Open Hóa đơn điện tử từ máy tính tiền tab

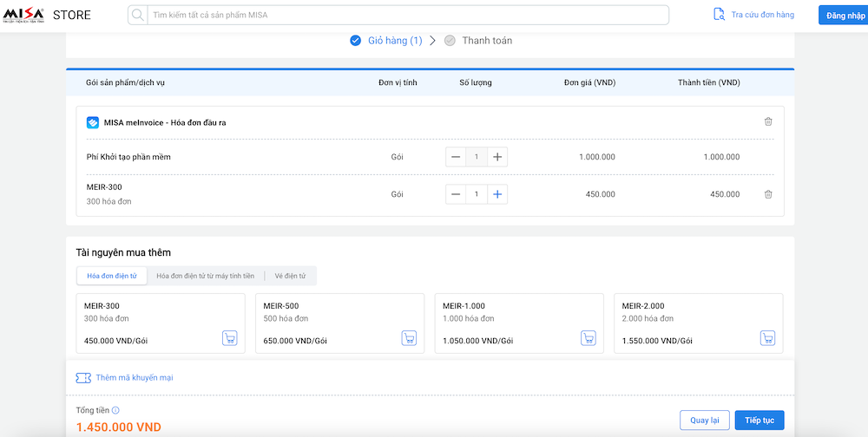tap(206, 276)
